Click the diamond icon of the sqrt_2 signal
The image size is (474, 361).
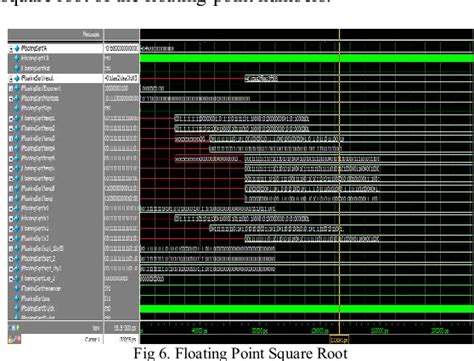click(x=17, y=259)
